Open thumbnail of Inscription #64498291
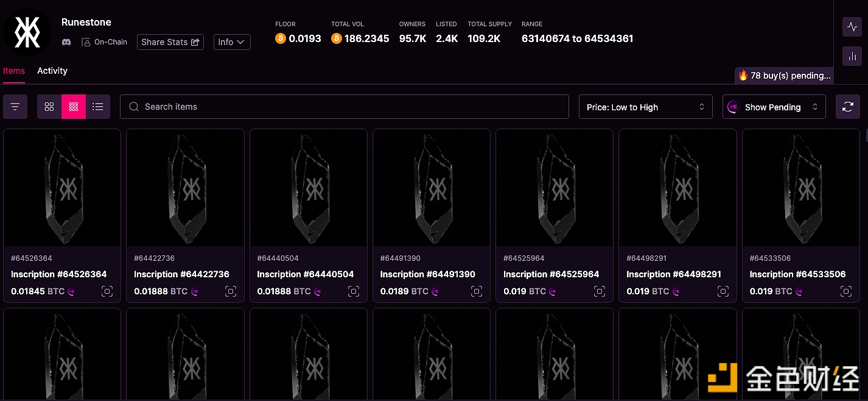Screen dimensions: 868x401 677,188
